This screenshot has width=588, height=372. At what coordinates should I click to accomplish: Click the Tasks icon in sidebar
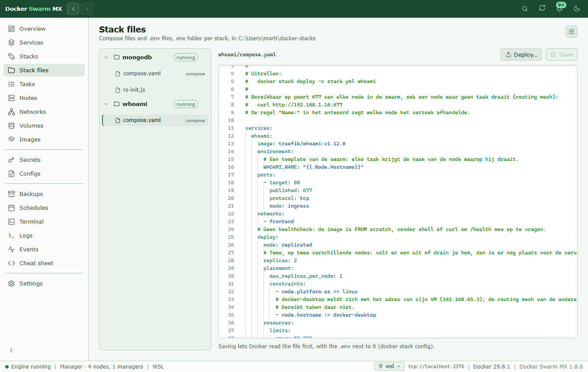[x=12, y=84]
